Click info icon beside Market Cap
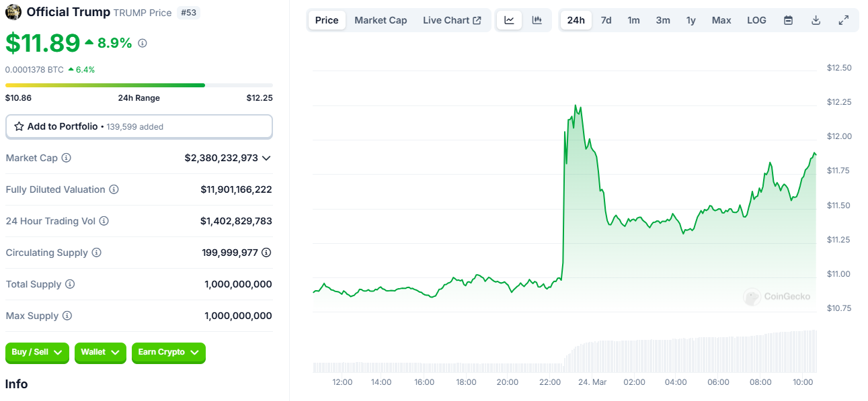The width and height of the screenshot is (868, 401). [67, 158]
